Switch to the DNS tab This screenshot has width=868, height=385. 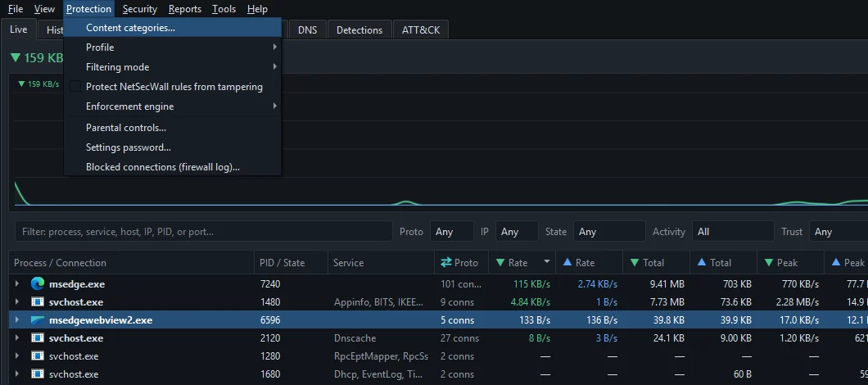308,30
